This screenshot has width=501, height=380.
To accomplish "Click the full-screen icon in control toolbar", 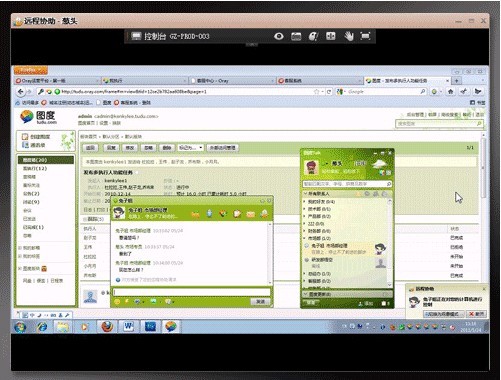I will (365, 36).
